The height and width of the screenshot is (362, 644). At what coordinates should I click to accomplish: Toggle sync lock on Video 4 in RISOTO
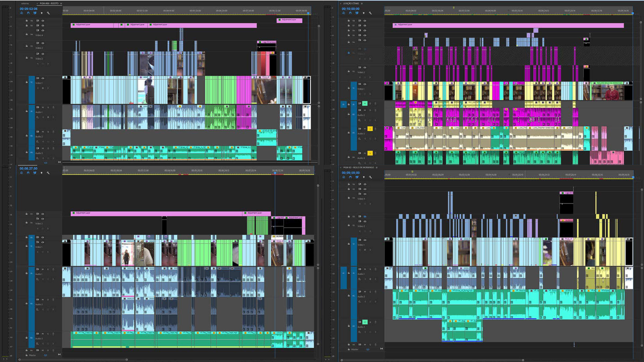[38, 30]
